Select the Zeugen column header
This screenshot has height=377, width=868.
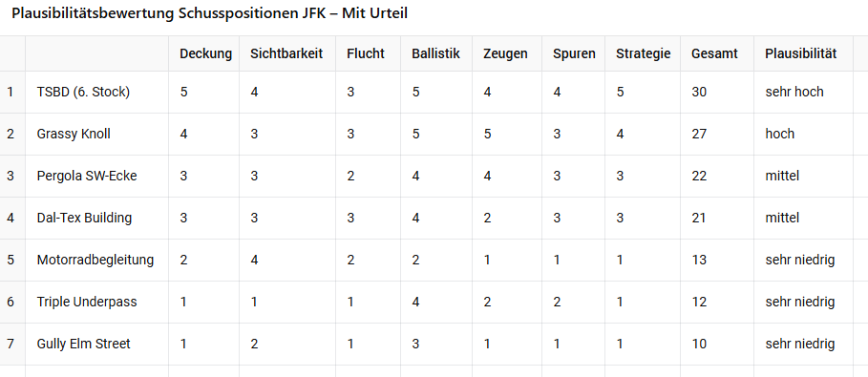(x=506, y=53)
